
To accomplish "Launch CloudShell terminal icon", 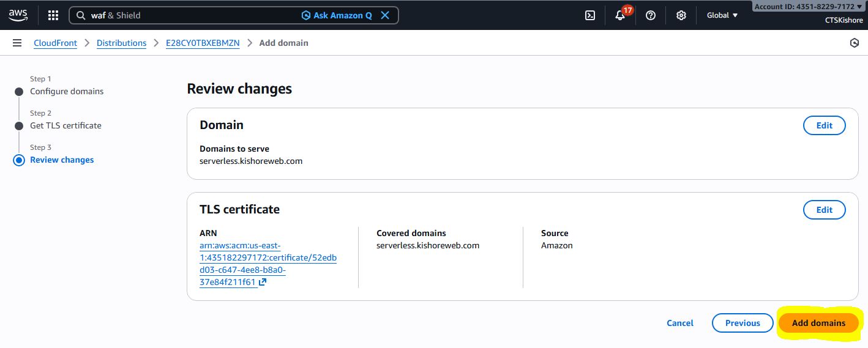I will pos(590,15).
